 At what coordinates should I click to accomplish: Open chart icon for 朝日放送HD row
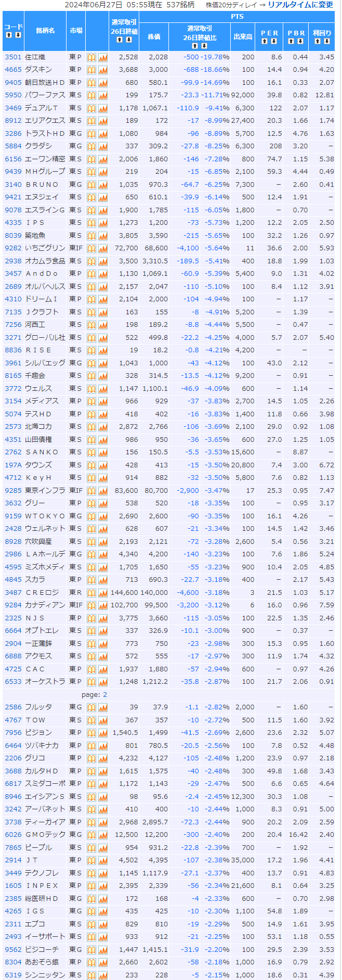(x=103, y=83)
